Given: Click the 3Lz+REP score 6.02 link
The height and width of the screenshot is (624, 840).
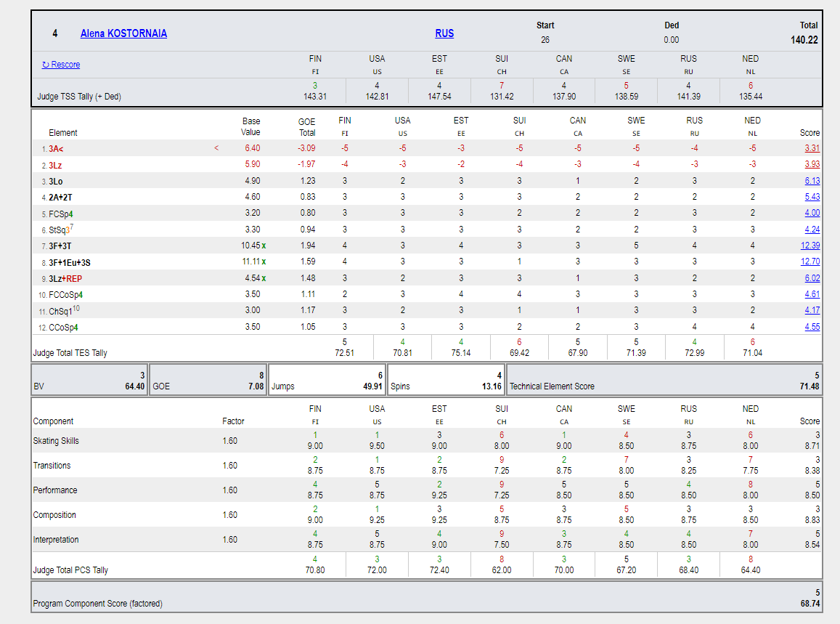Looking at the screenshot, I should 812,278.
